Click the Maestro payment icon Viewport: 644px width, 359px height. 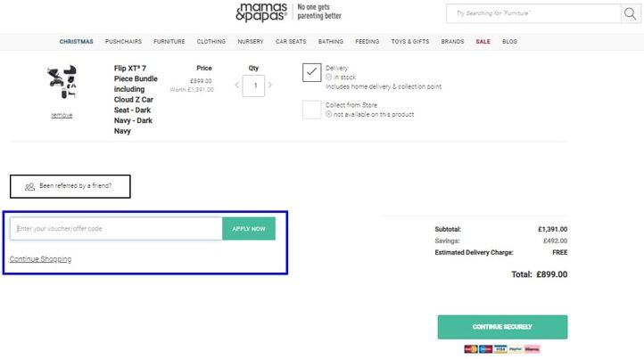(x=485, y=349)
